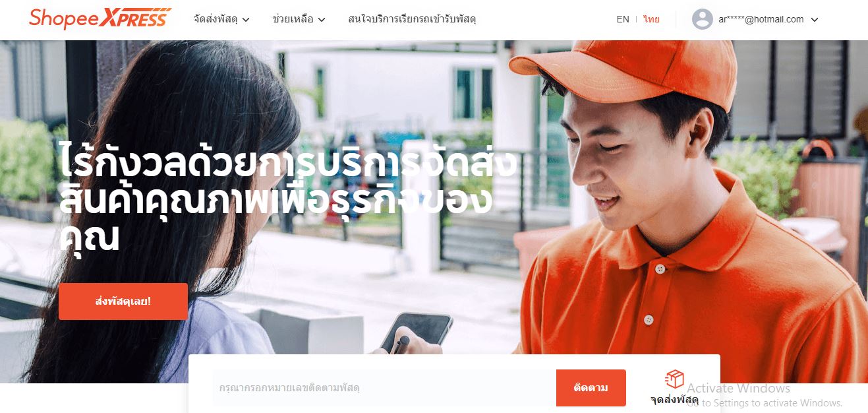Open สนใจบริการเรียกรถเข้ารับพัสดุ link

tap(412, 19)
